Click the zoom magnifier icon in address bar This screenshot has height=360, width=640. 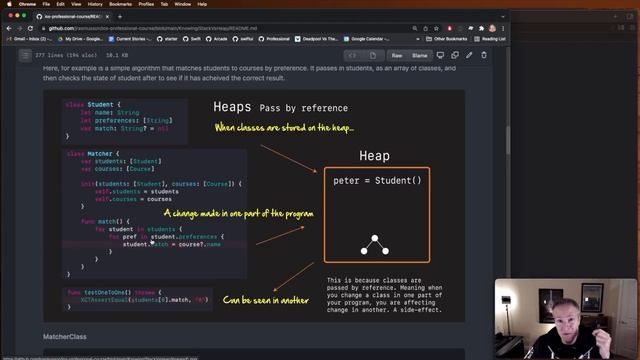pyautogui.click(x=415, y=29)
